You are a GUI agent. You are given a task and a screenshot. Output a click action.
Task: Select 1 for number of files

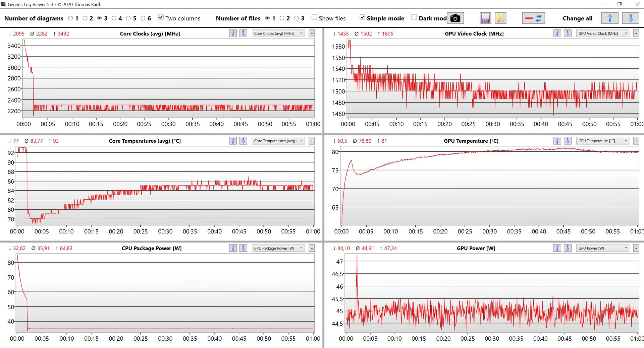tap(267, 18)
